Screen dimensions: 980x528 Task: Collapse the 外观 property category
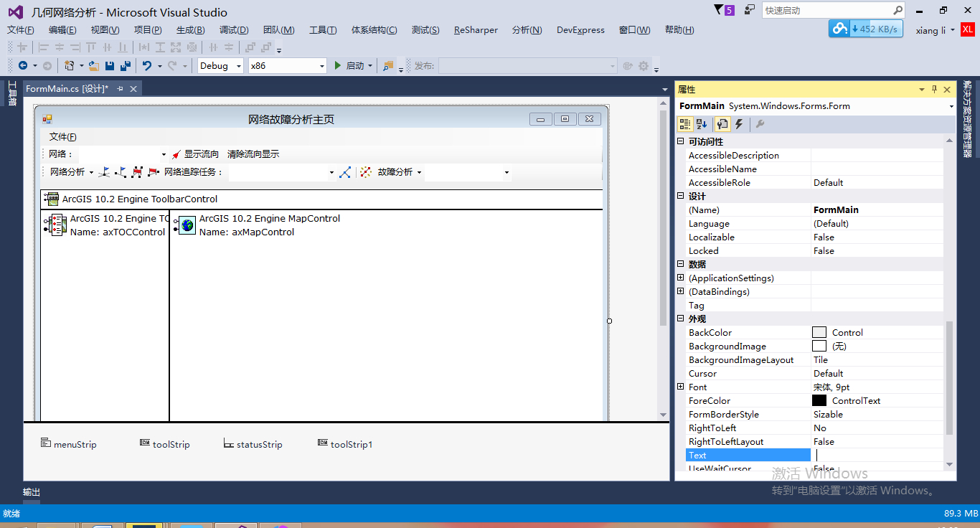click(681, 319)
